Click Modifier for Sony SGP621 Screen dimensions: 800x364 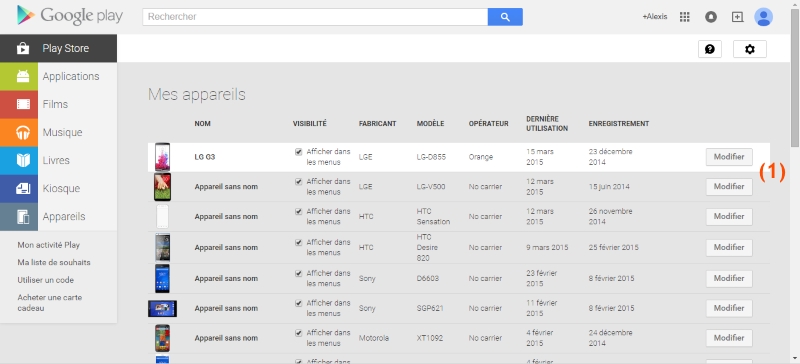click(729, 308)
